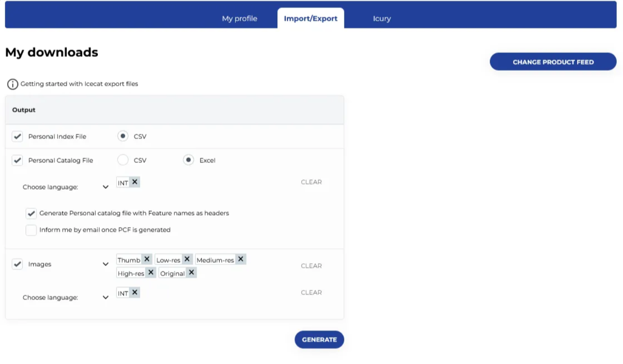This screenshot has width=623, height=364.
Task: Remove the Medium-res image tag
Action: 241,260
